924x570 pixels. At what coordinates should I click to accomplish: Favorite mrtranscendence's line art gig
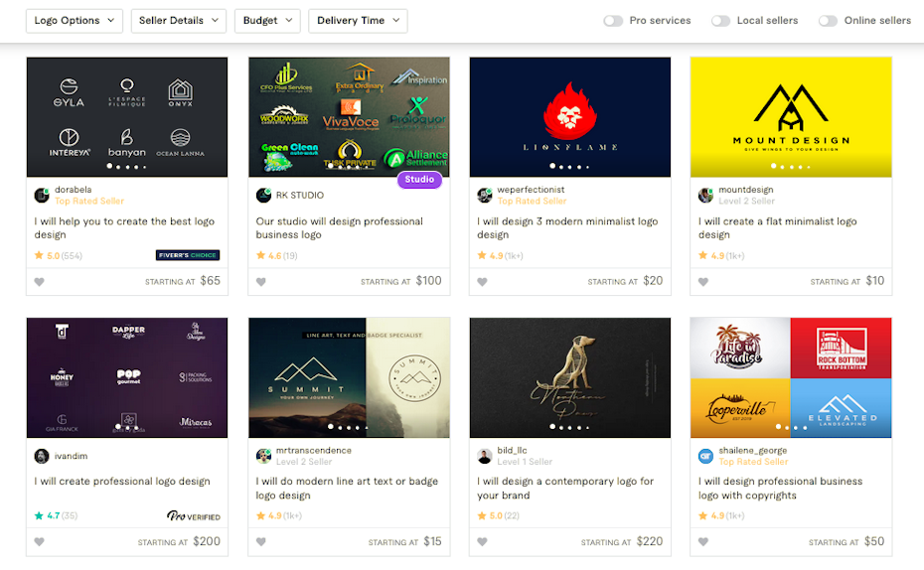[261, 542]
